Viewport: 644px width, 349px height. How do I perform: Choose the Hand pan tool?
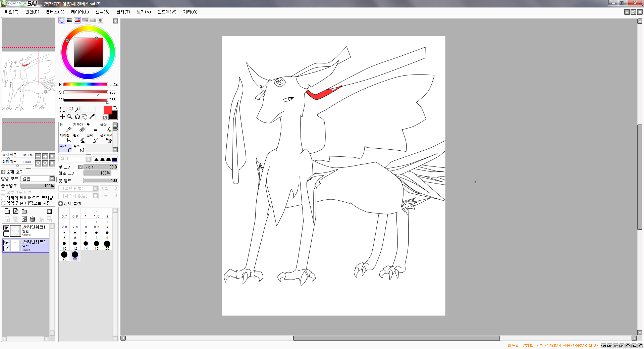[x=85, y=117]
